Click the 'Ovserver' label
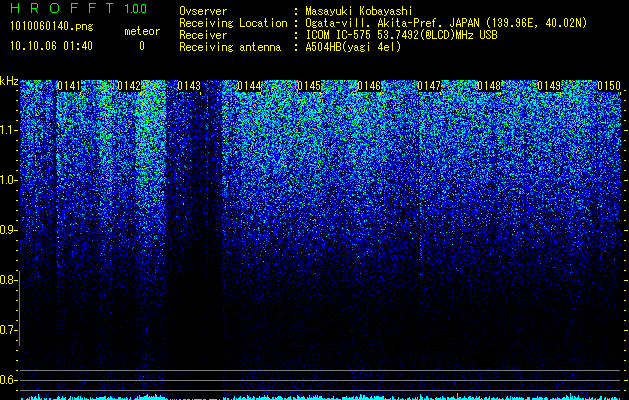The height and width of the screenshot is (400, 629). click(x=203, y=11)
